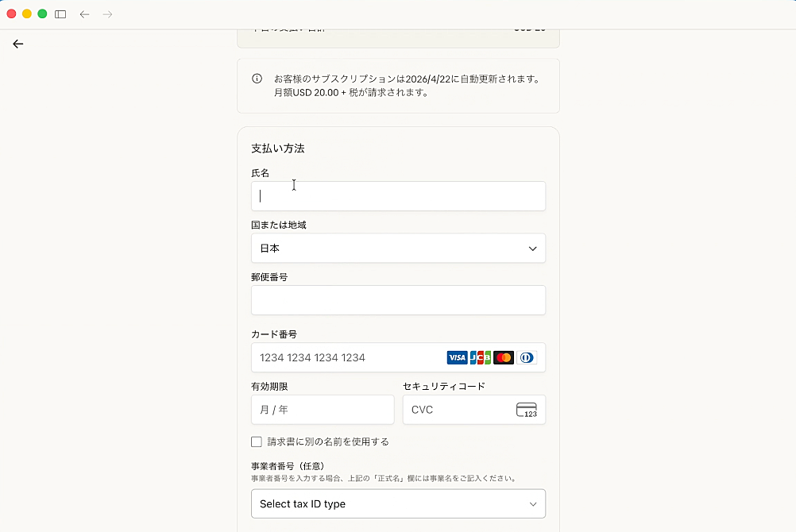
Task: Open the 国または地域 country dropdown
Action: [397, 248]
